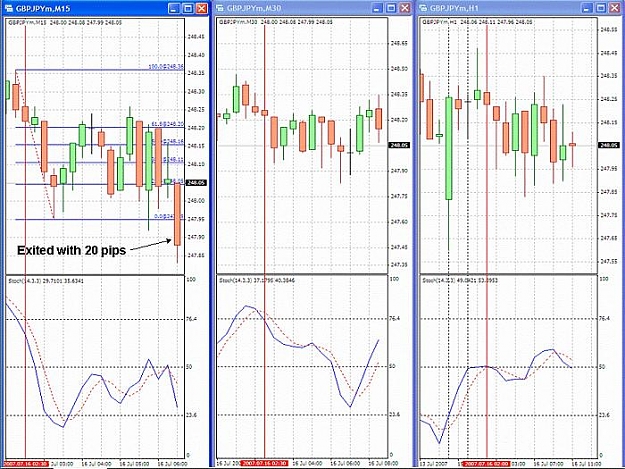Click the 16 Jul 08:00 time label in M30 chart

coord(383,464)
